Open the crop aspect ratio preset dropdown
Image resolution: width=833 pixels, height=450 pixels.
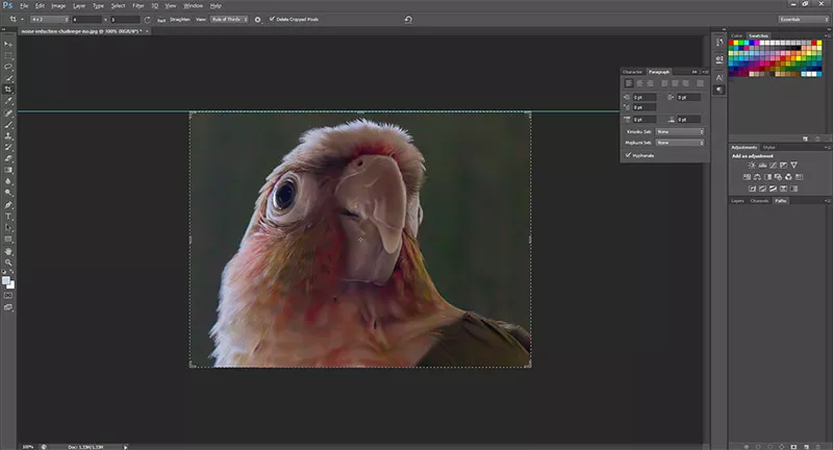[x=49, y=20]
